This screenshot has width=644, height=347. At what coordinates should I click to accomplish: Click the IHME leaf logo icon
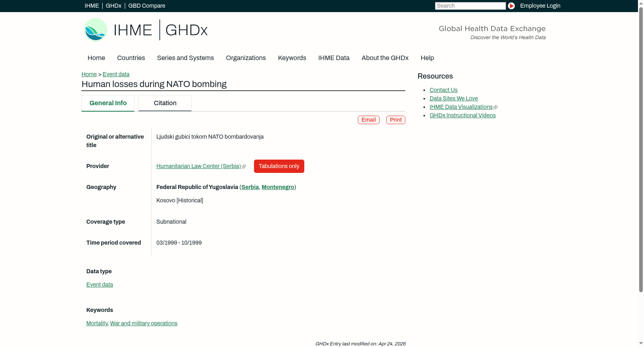(95, 30)
